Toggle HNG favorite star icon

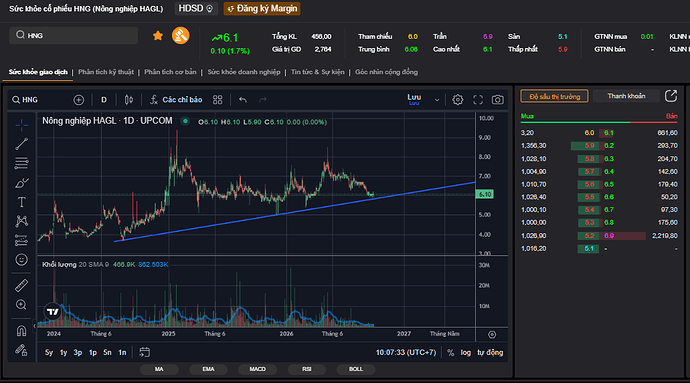click(158, 36)
